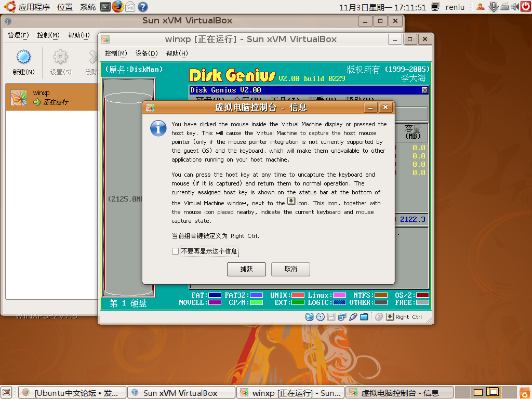
Task: Click the volume speaker icon
Action: [x=515, y=6]
